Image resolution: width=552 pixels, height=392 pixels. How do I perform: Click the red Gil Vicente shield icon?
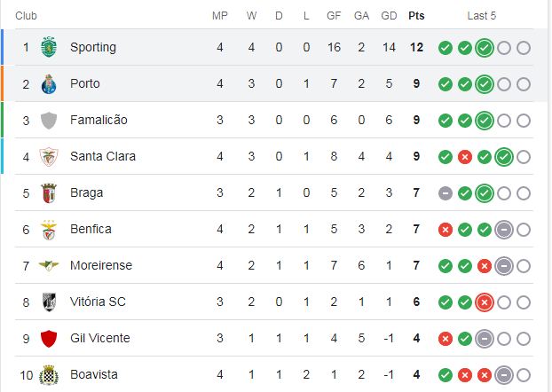(49, 339)
